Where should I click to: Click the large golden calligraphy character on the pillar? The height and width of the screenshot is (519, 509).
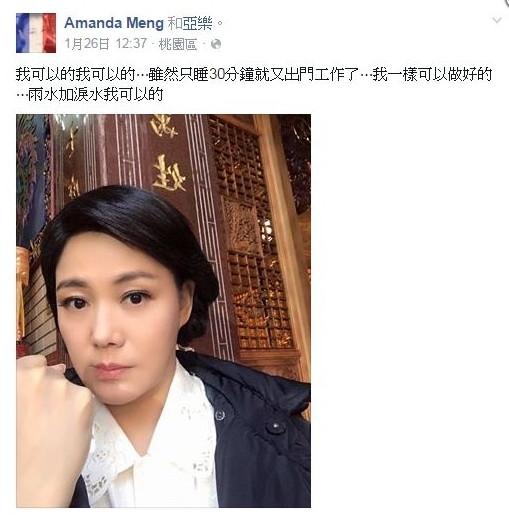tap(169, 174)
